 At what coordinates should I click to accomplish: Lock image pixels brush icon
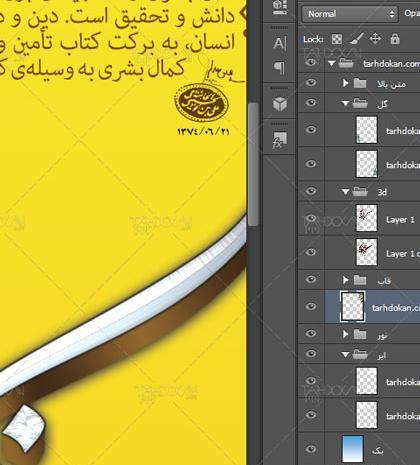coord(356,39)
